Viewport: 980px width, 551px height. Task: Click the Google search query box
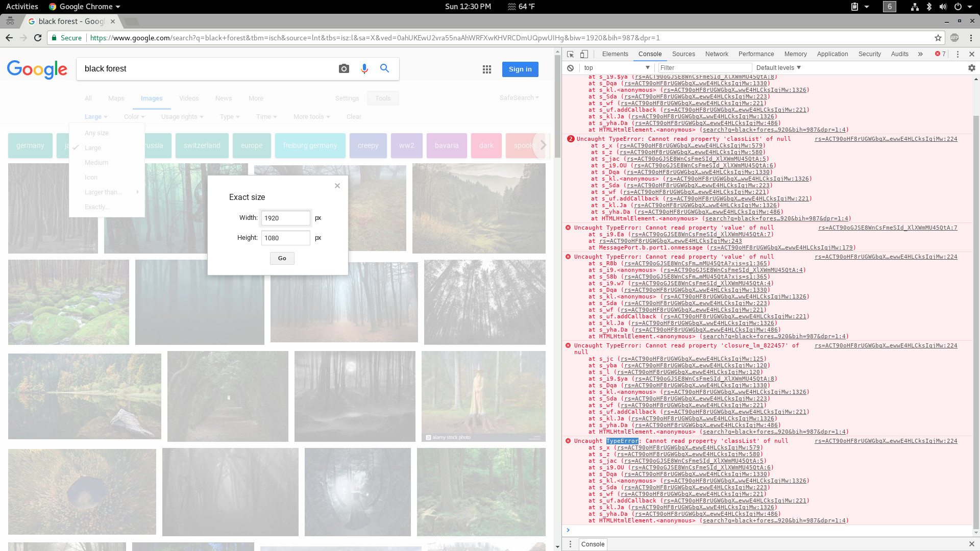[x=207, y=69]
